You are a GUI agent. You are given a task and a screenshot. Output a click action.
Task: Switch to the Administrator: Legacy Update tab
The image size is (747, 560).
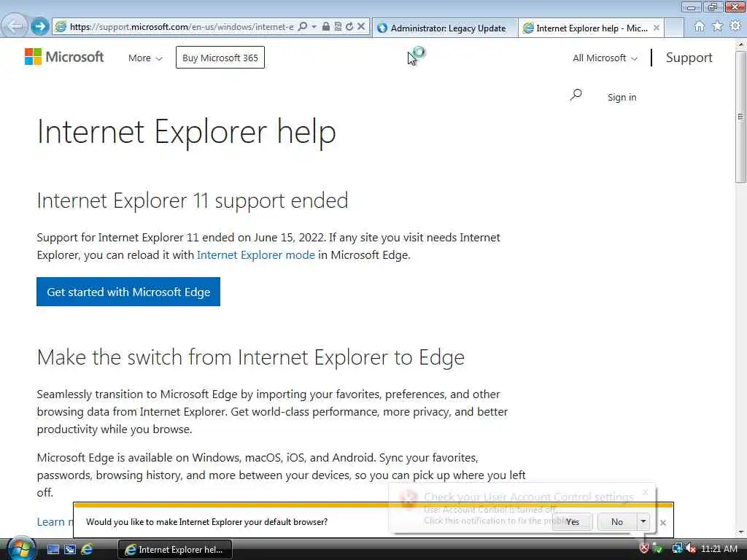click(445, 28)
